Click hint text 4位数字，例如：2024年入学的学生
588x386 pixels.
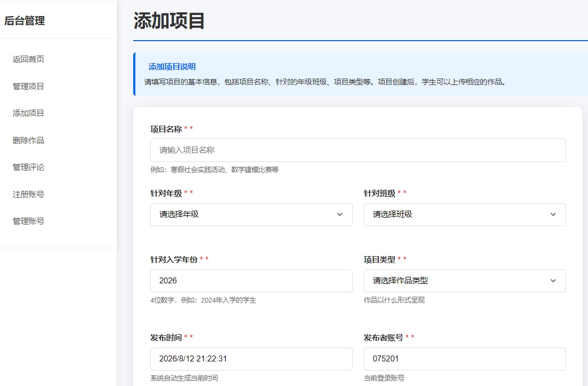(x=203, y=300)
